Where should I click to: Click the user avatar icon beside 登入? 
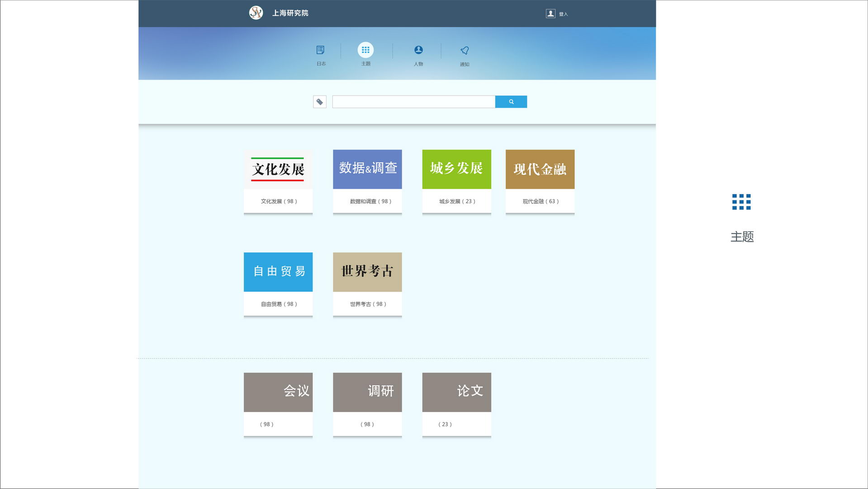tap(550, 14)
